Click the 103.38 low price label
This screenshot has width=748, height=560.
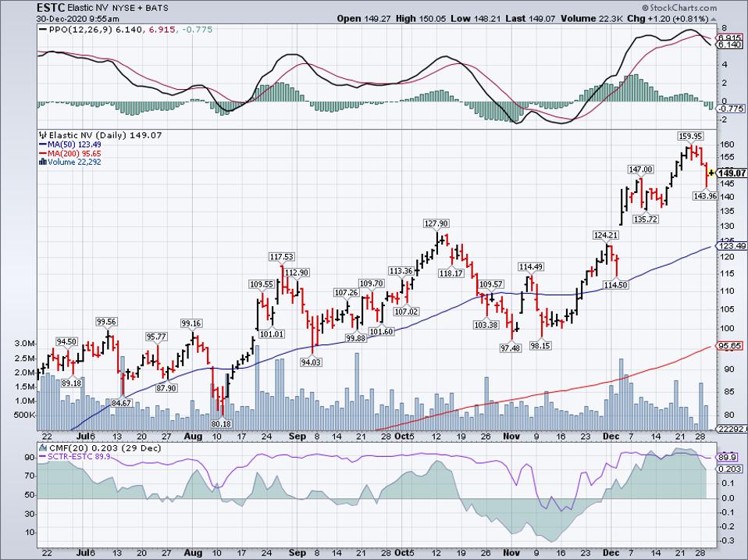tap(486, 324)
